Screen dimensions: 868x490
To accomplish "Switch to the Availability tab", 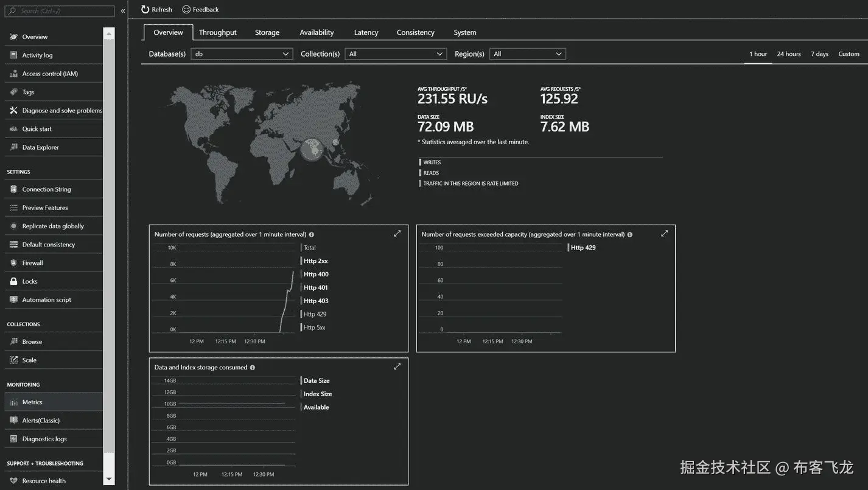I will (317, 32).
